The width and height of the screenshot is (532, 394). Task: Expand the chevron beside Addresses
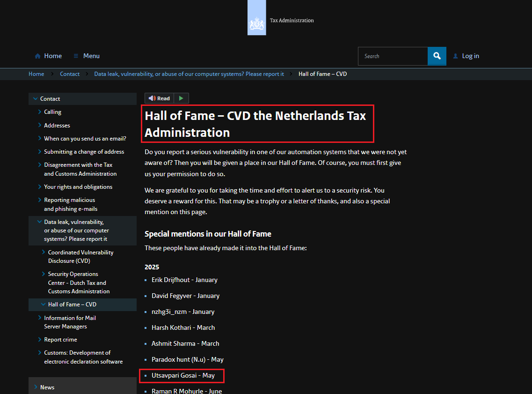pos(40,125)
